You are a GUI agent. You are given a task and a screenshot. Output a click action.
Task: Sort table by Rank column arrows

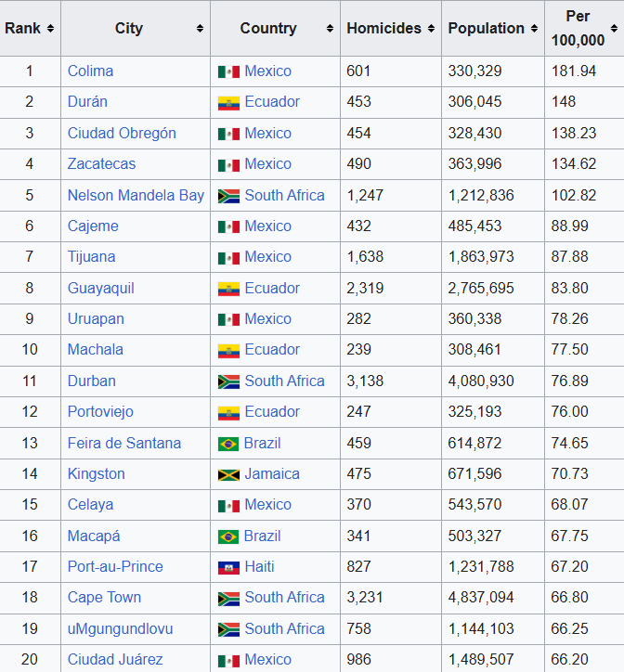point(50,28)
